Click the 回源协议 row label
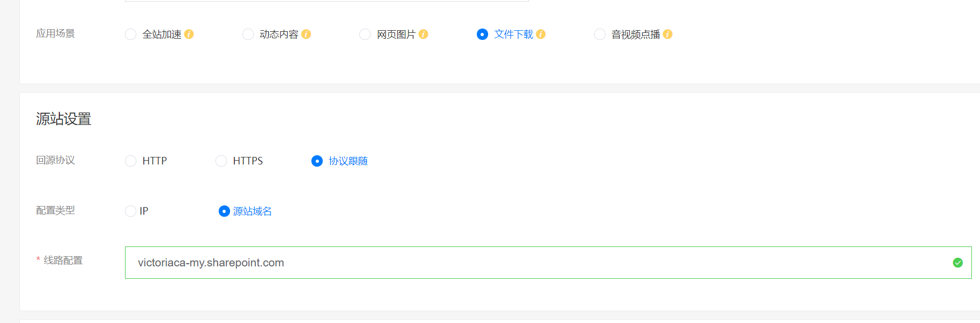The image size is (980, 323). tap(55, 160)
